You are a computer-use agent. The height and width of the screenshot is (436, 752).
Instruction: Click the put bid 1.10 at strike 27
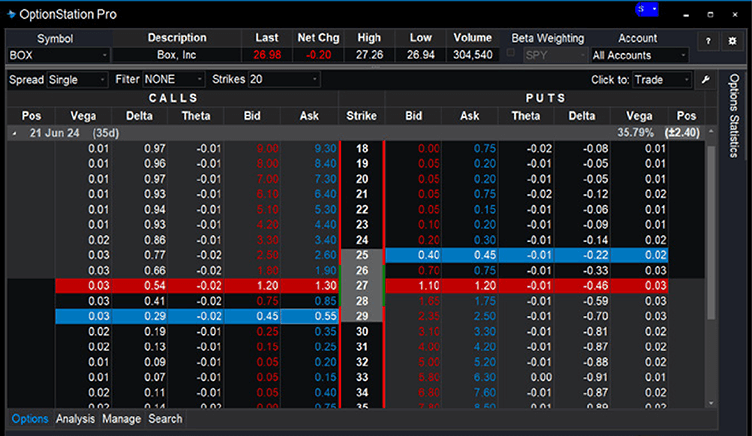(413, 286)
